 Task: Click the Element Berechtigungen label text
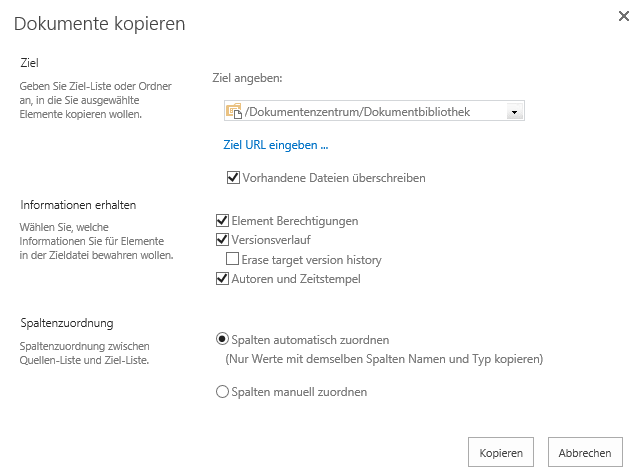[x=295, y=221]
